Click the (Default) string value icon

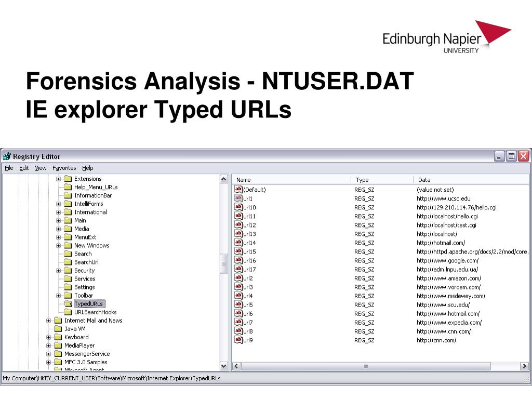pos(238,189)
